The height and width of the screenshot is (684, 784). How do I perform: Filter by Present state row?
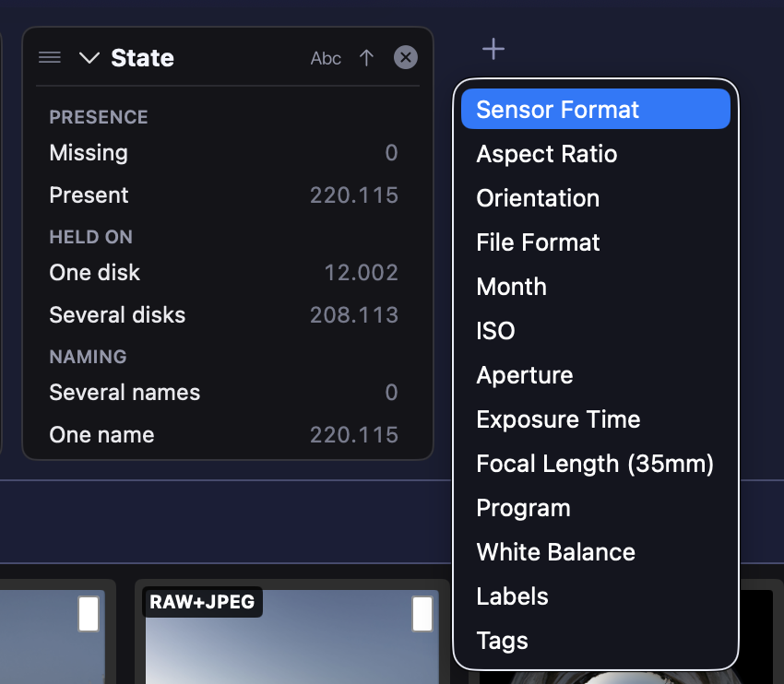point(223,195)
